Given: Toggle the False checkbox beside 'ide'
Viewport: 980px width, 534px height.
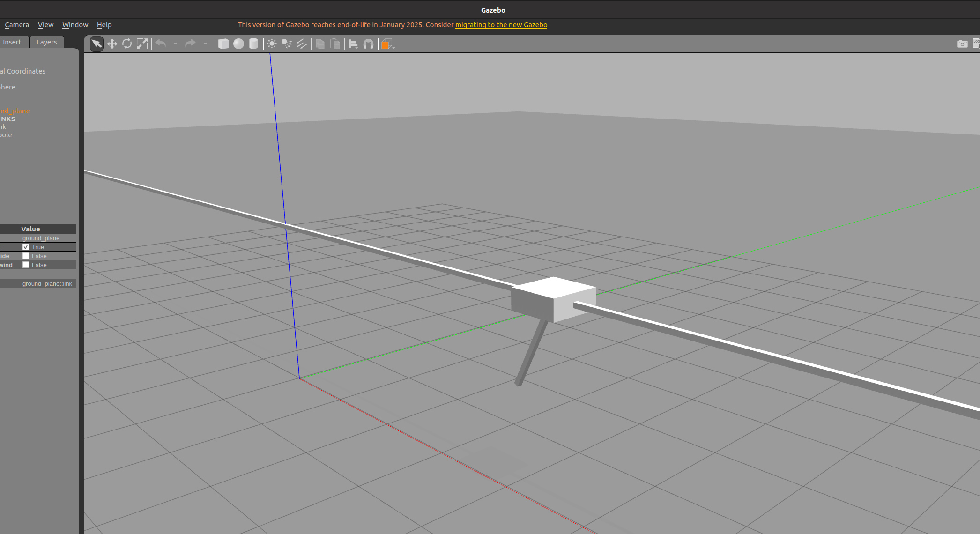Looking at the screenshot, I should point(26,256).
